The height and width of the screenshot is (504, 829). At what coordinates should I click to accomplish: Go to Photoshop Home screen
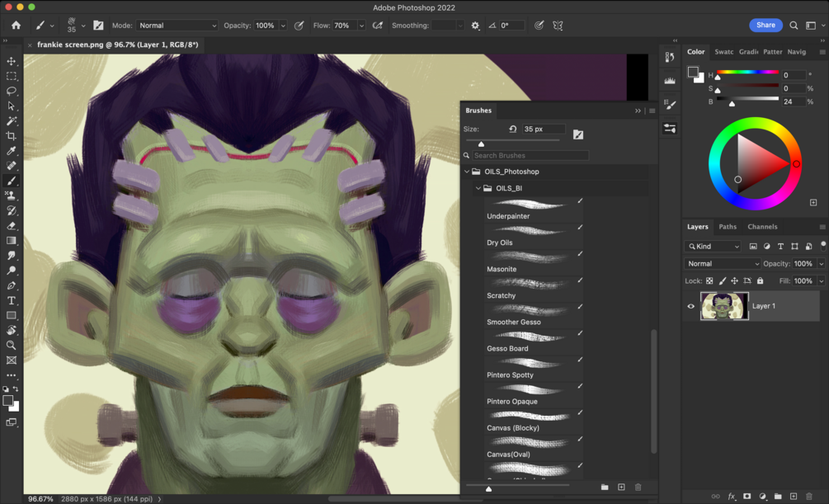pyautogui.click(x=16, y=25)
